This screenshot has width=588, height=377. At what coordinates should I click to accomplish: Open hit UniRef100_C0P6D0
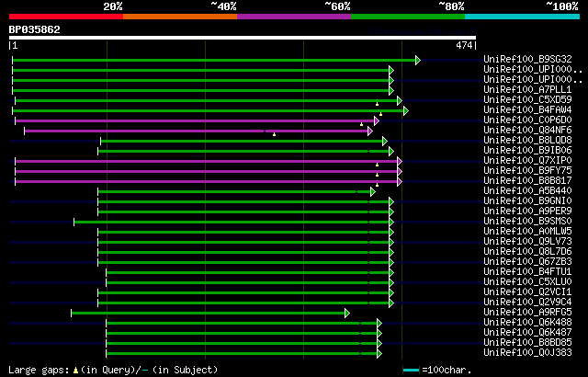(x=527, y=120)
